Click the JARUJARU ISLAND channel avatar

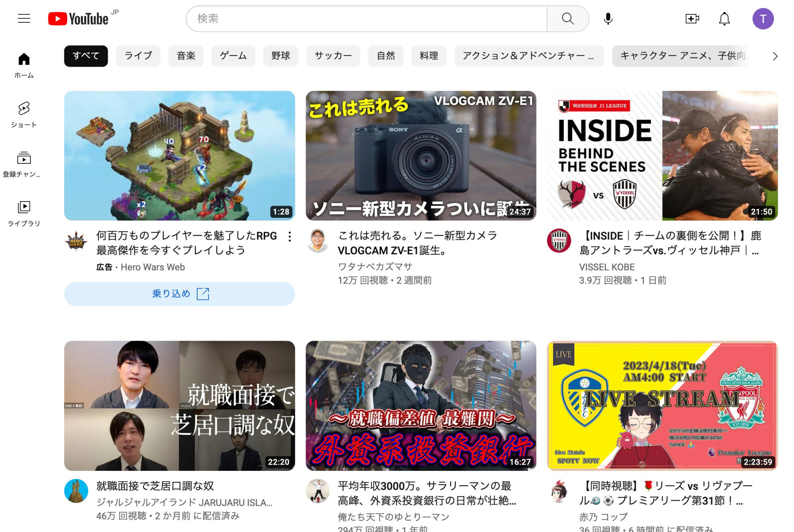point(76,491)
